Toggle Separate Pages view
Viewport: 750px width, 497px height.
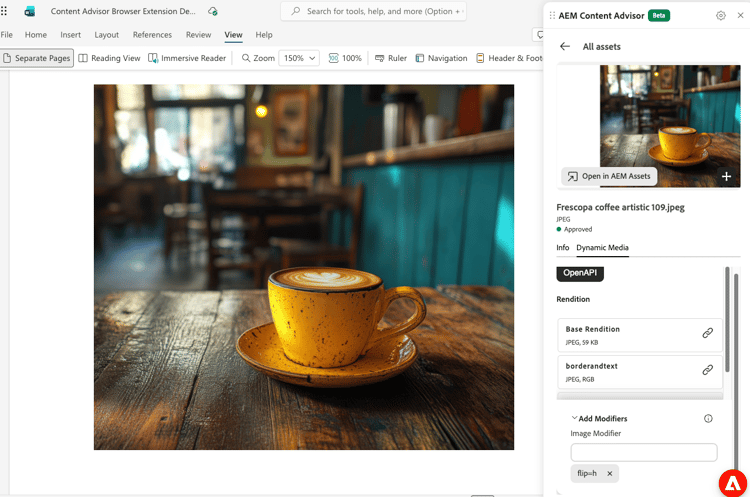pos(37,58)
